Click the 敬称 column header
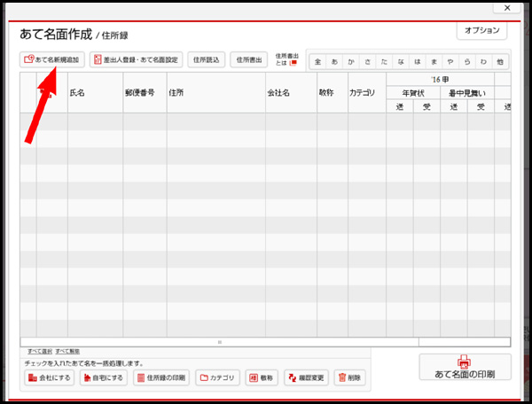The width and height of the screenshot is (532, 404). [x=332, y=92]
